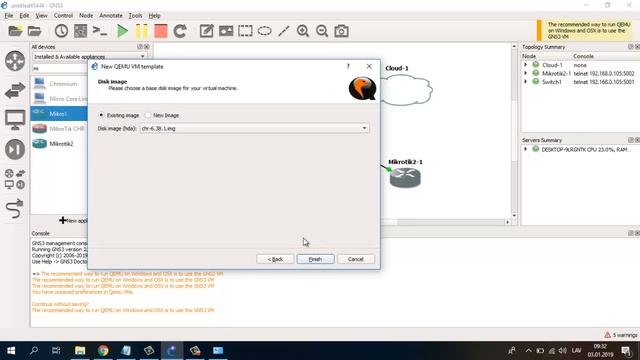Viewport: 640px width, 360px height.
Task: Browse all devices sidebar icon
Action: point(15,179)
